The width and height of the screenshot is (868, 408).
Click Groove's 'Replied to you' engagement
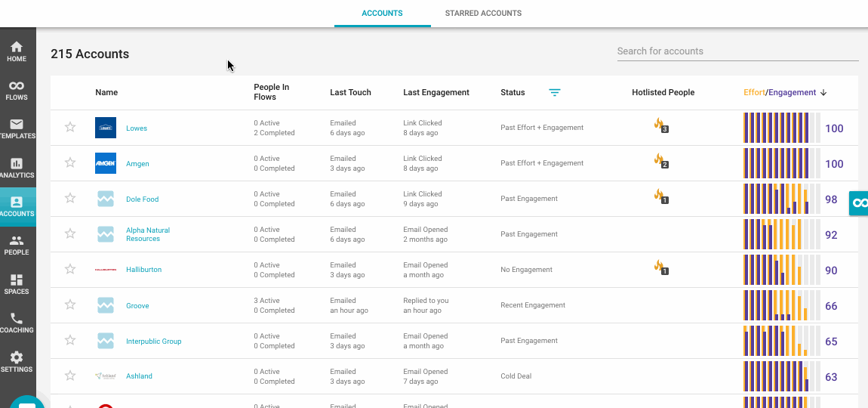pyautogui.click(x=426, y=301)
